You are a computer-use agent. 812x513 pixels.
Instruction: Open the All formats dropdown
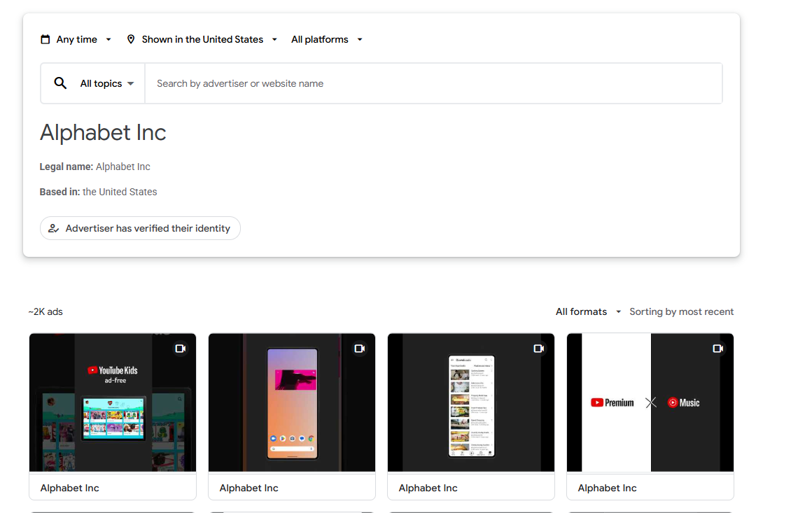pos(588,311)
